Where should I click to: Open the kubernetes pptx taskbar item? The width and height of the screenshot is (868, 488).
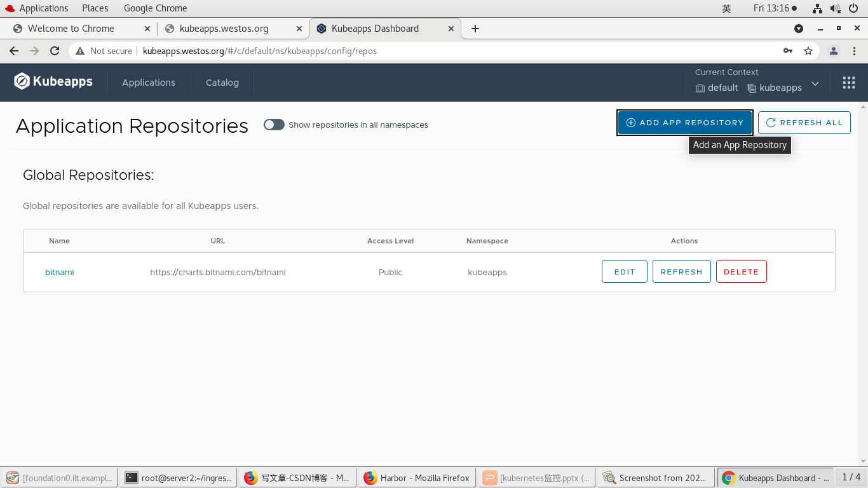click(536, 478)
